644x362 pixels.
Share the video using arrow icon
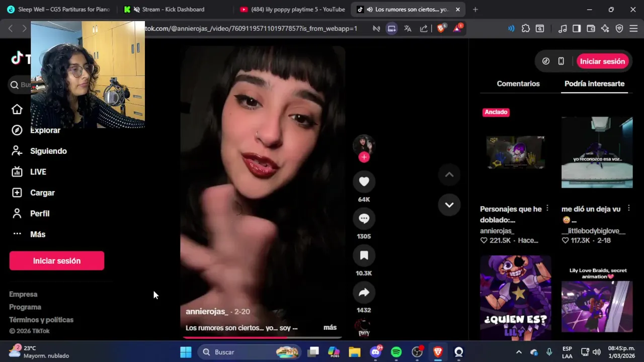pyautogui.click(x=364, y=293)
